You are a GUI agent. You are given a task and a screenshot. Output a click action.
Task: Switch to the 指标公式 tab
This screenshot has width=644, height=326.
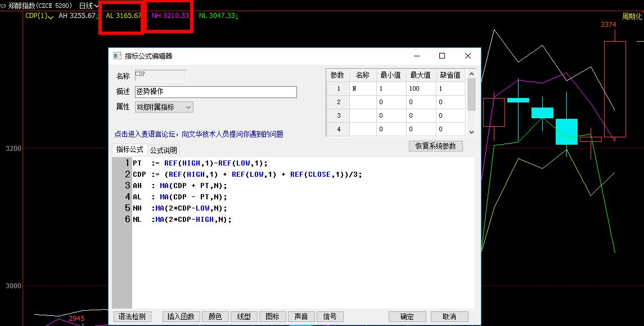(x=130, y=150)
